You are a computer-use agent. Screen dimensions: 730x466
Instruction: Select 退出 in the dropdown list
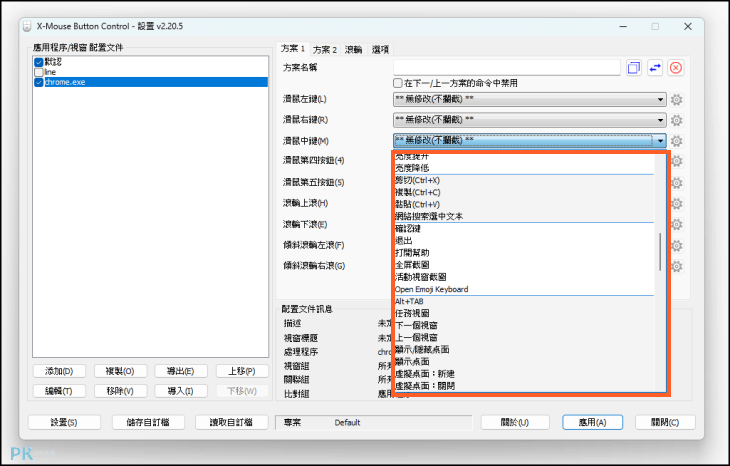click(524, 241)
